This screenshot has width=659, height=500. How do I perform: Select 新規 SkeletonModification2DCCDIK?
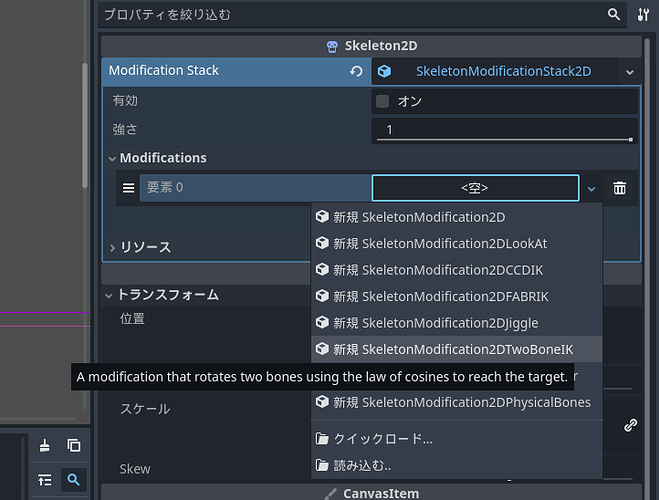456,270
